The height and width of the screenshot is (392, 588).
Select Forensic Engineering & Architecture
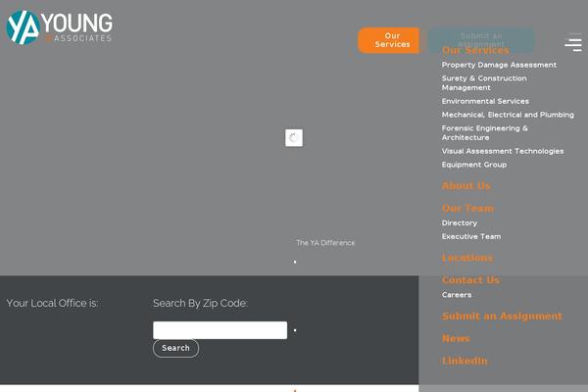pos(484,133)
